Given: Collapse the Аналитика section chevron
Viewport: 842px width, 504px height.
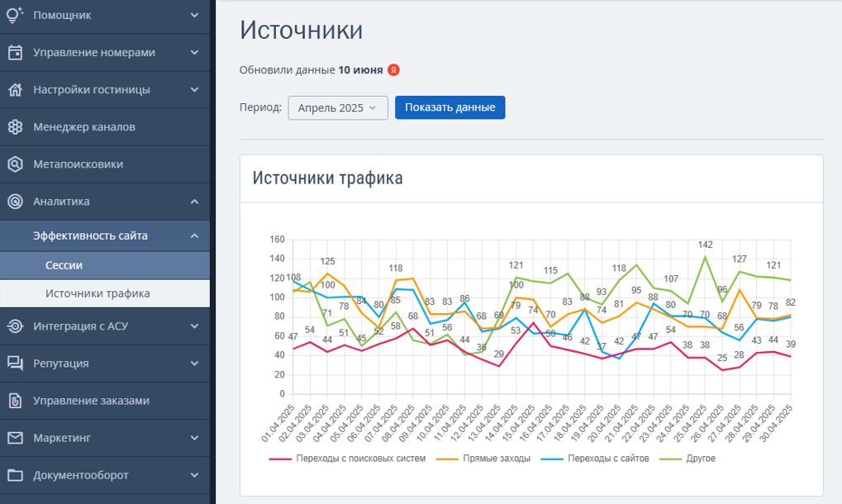Looking at the screenshot, I should point(194,202).
